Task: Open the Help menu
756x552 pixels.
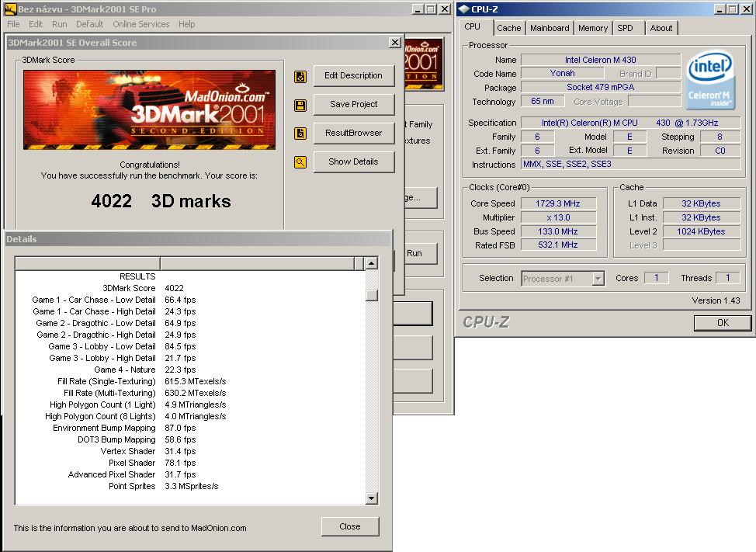Action: pyautogui.click(x=186, y=24)
